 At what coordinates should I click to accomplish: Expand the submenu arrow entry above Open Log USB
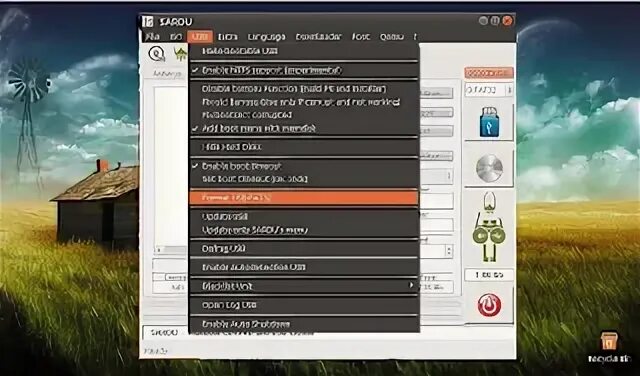(304, 286)
